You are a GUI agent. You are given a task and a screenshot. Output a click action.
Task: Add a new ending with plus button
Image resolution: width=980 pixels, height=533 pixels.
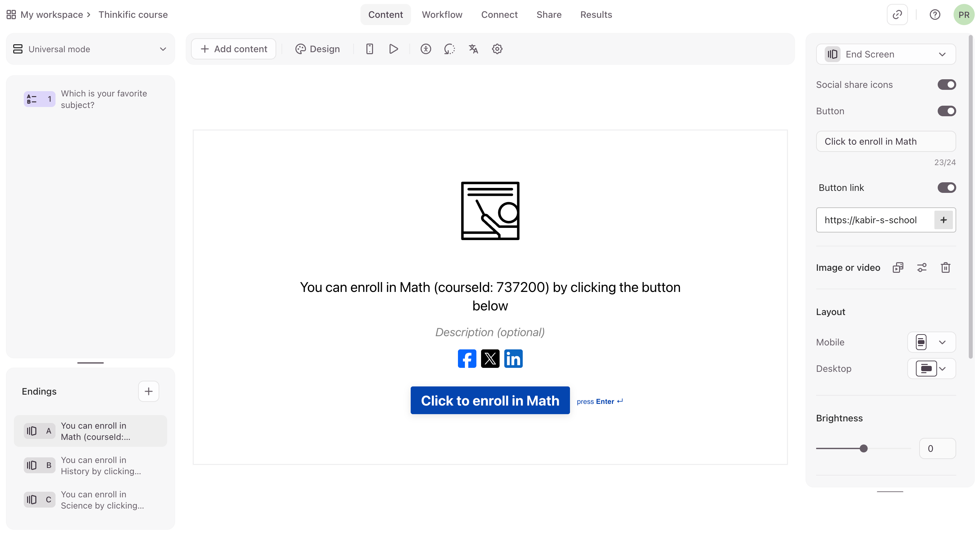(148, 392)
